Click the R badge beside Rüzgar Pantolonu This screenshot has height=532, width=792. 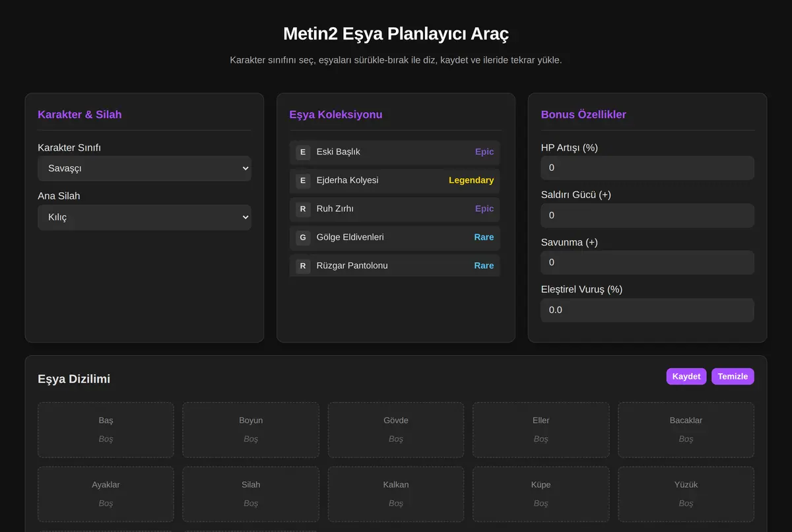pos(303,265)
